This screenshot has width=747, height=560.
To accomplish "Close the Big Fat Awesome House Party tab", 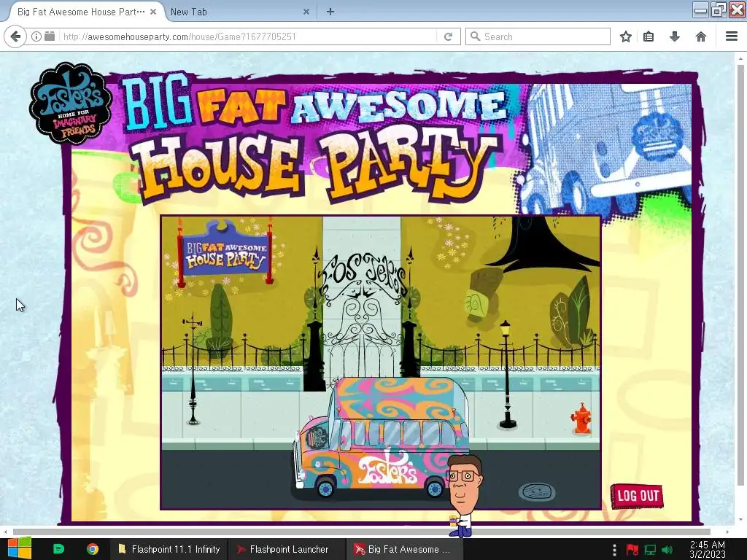I will (153, 12).
